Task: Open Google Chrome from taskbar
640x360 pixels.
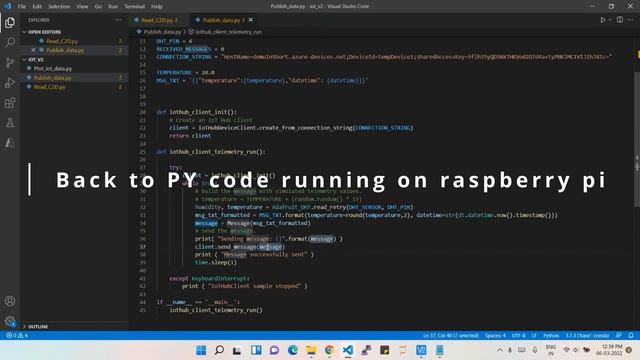Action: [329, 350]
